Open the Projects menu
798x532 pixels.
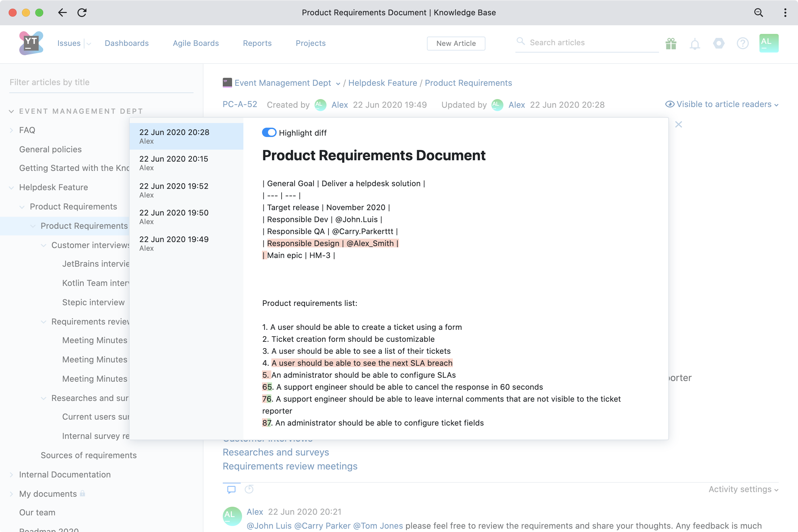pos(311,43)
